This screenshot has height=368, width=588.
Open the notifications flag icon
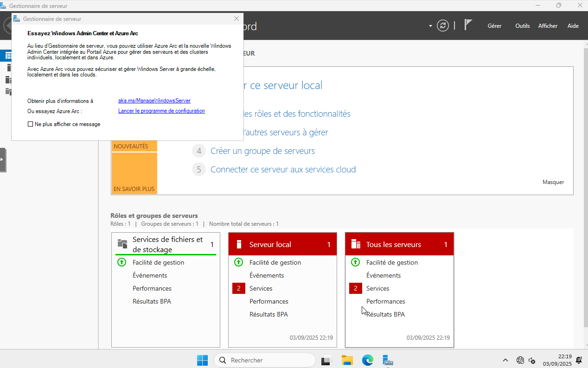point(468,25)
